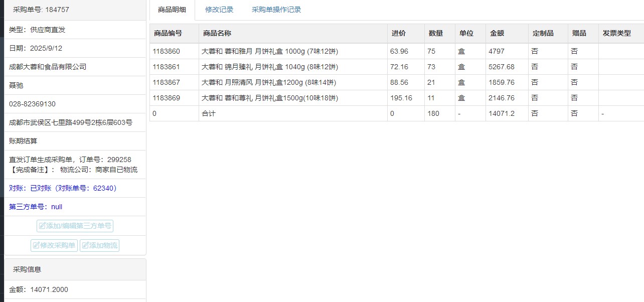Sort by the 商品编号 column header
644x302 pixels.
(168, 33)
